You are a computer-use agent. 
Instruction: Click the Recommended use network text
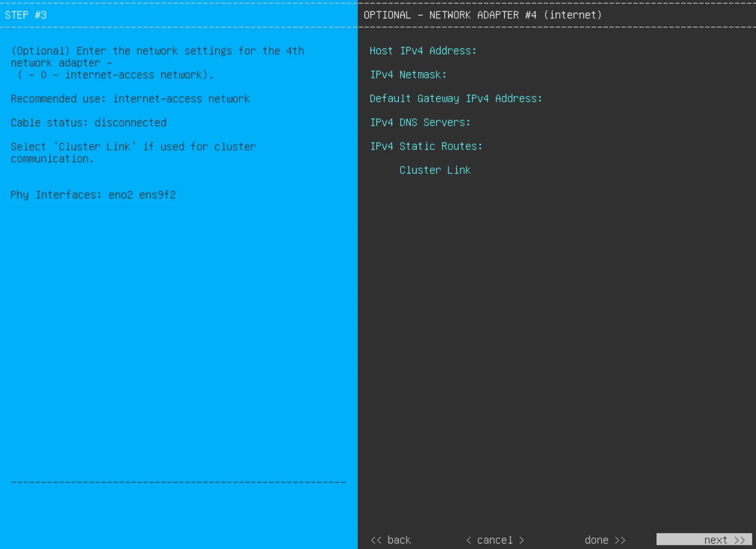pos(130,98)
